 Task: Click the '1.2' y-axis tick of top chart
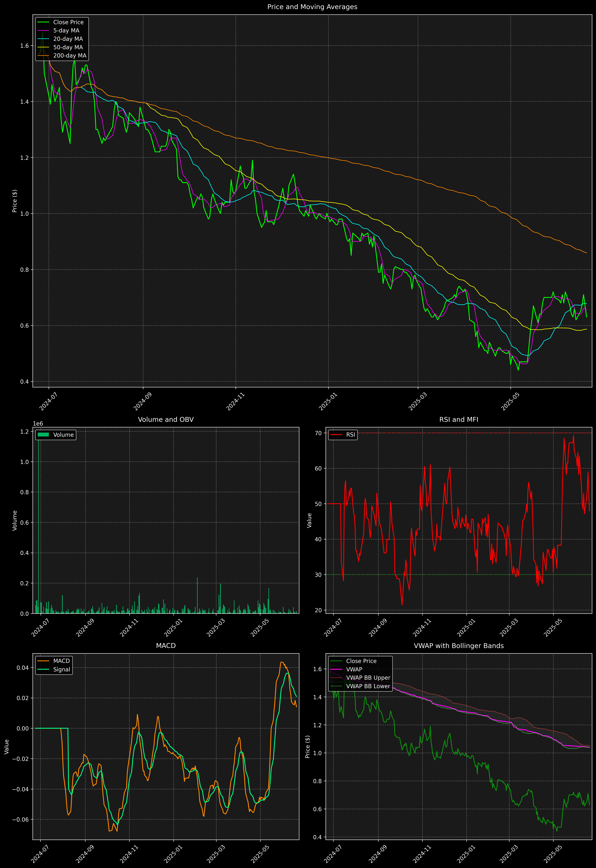point(25,158)
